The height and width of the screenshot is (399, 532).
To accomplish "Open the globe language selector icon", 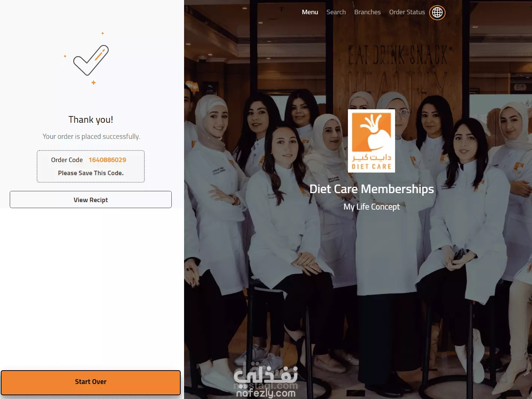I will point(437,12).
